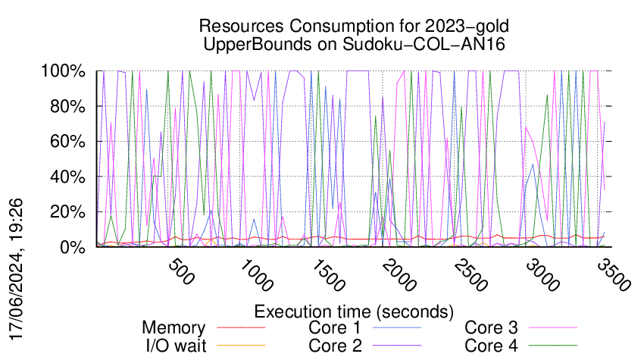
Task: Click the 2500 x-axis tick label
Action: 470,275
